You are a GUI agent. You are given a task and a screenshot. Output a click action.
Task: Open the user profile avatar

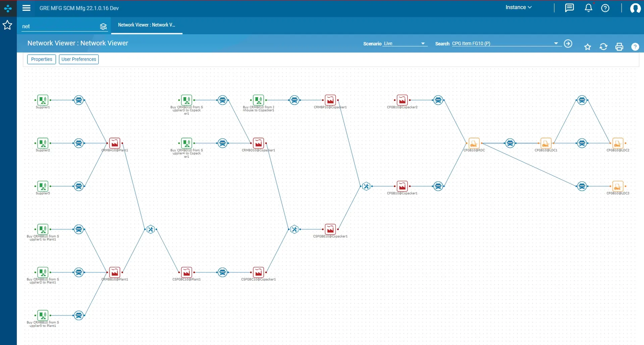click(635, 8)
